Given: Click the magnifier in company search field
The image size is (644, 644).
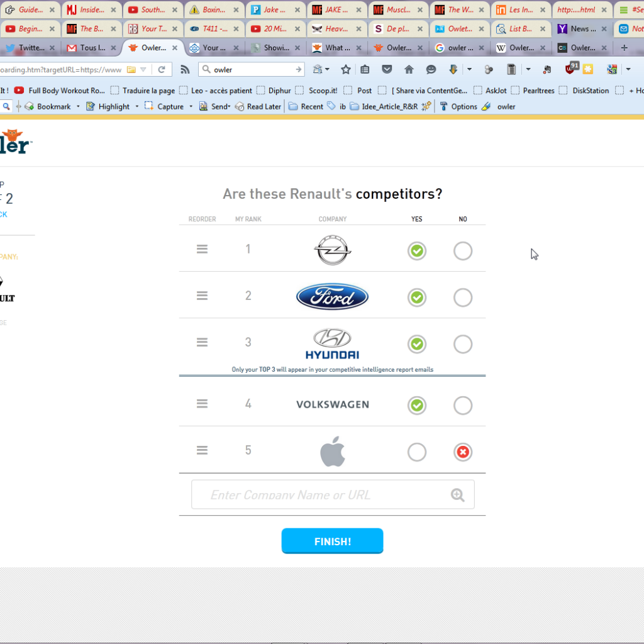Looking at the screenshot, I should pyautogui.click(x=458, y=495).
